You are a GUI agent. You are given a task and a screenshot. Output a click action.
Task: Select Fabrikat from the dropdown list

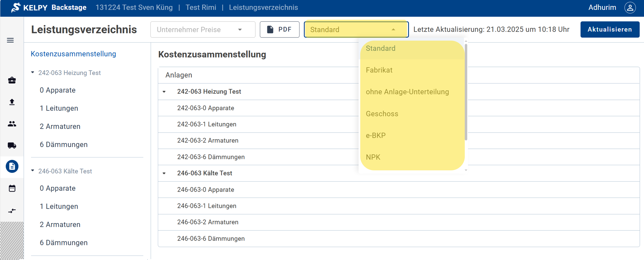[379, 70]
